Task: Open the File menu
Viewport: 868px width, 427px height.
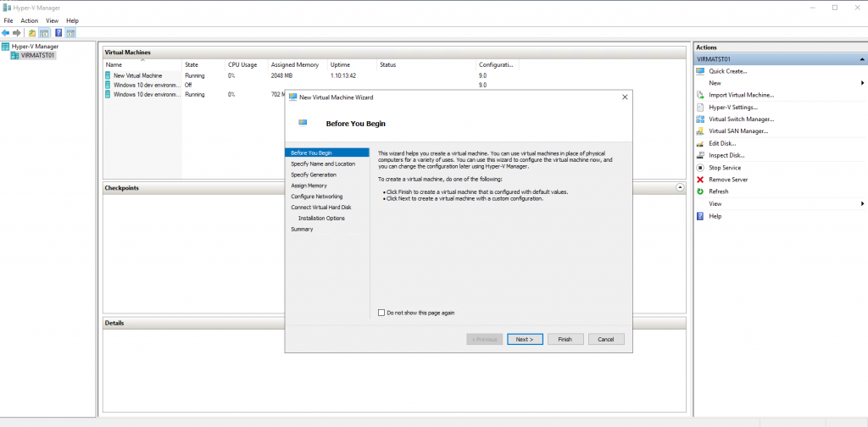Action: [x=8, y=20]
